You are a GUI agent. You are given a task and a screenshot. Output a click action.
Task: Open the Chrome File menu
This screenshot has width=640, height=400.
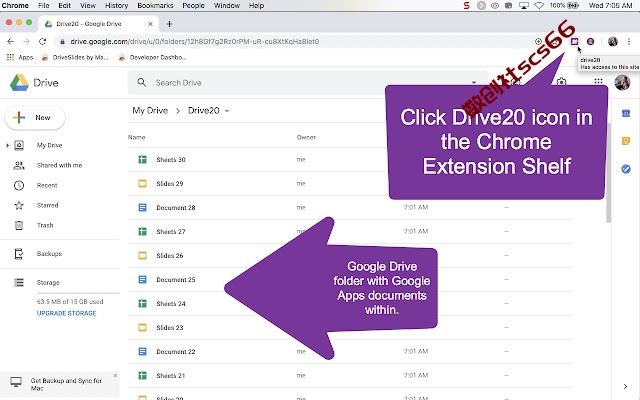44,6
